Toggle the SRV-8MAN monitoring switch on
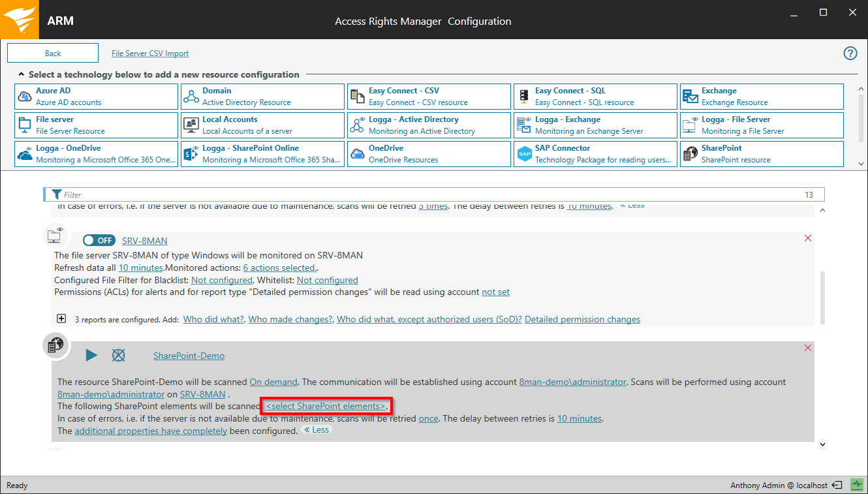 pos(99,240)
